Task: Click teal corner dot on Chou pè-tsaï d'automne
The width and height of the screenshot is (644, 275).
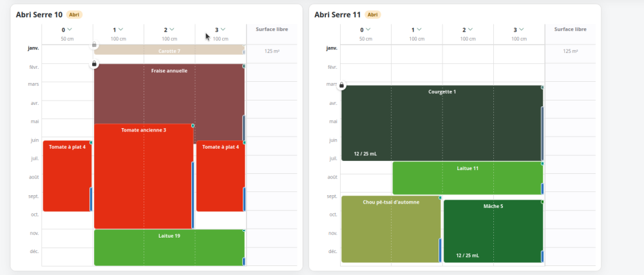Action: (440, 198)
